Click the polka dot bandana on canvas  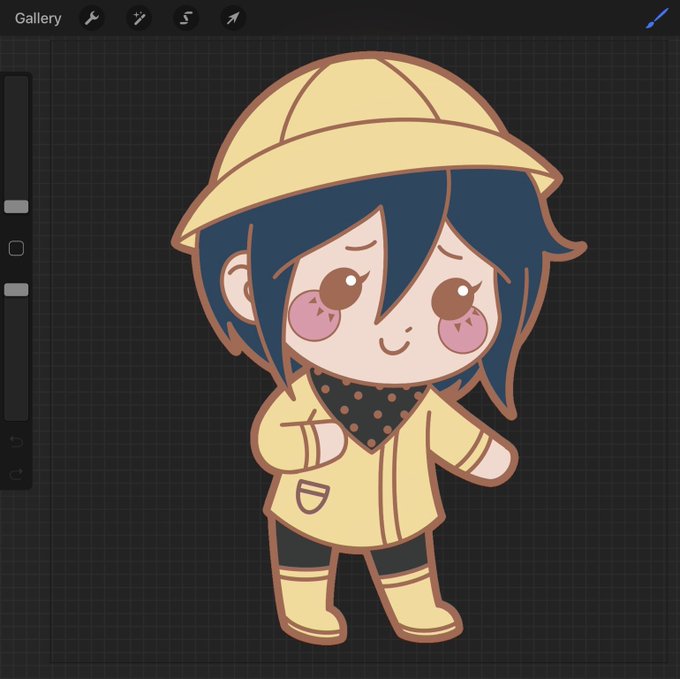click(x=369, y=410)
